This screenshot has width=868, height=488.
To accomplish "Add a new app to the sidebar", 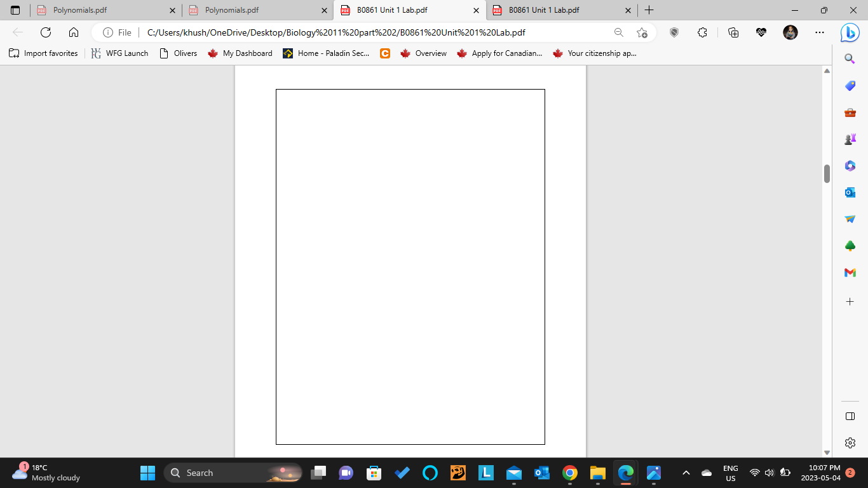I will (x=850, y=301).
